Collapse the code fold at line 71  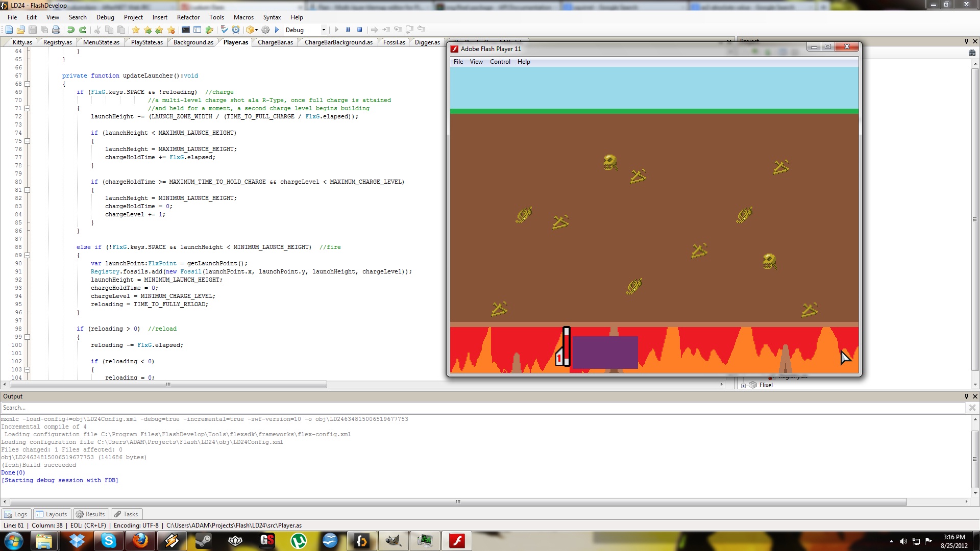[x=28, y=108]
